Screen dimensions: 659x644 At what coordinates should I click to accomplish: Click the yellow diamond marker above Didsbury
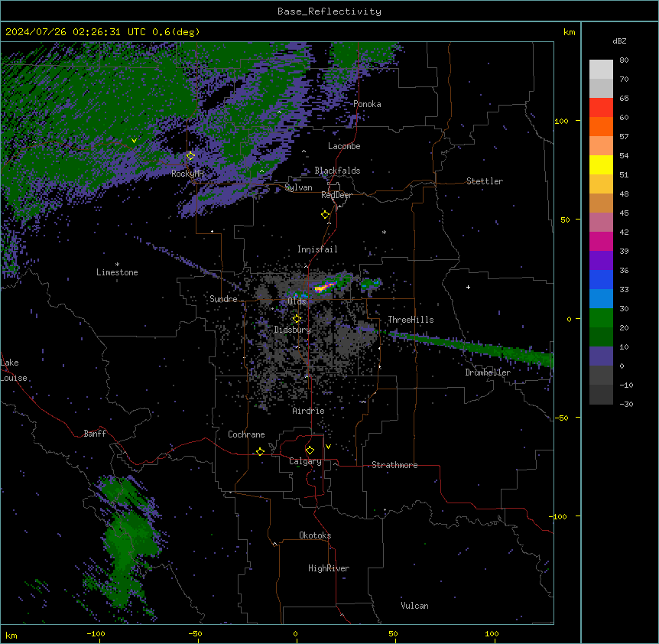click(x=297, y=319)
